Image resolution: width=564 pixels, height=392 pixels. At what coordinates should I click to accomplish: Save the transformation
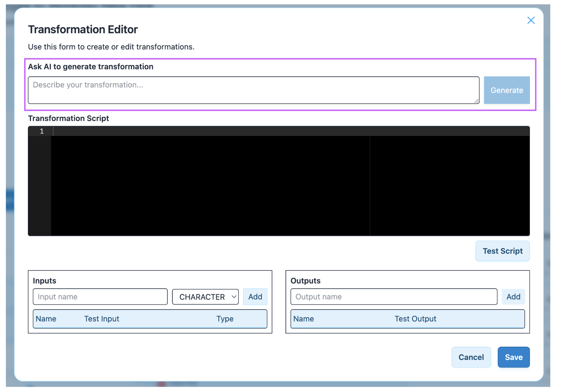(514, 357)
